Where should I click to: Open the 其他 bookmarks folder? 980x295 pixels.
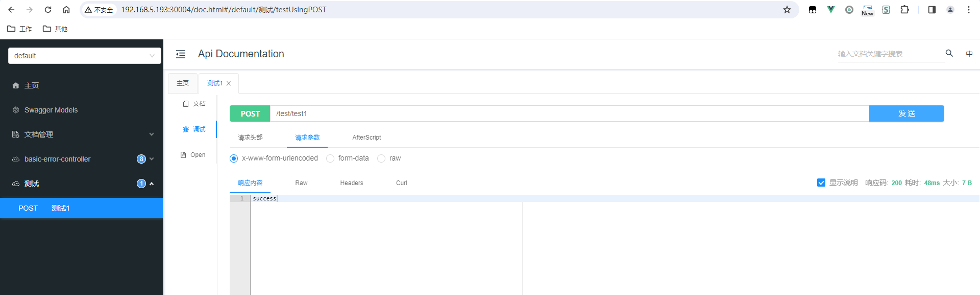tap(55, 29)
